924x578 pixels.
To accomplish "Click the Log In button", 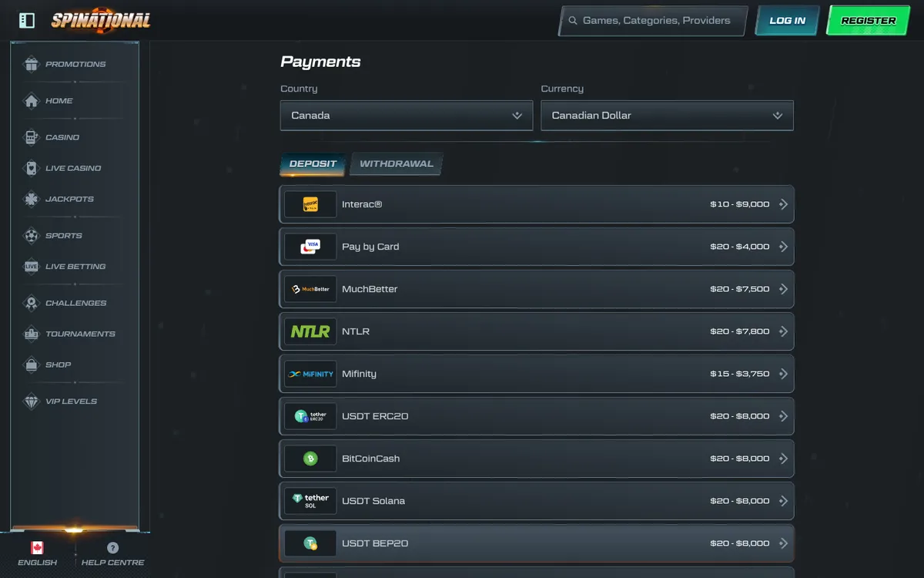I will point(788,21).
